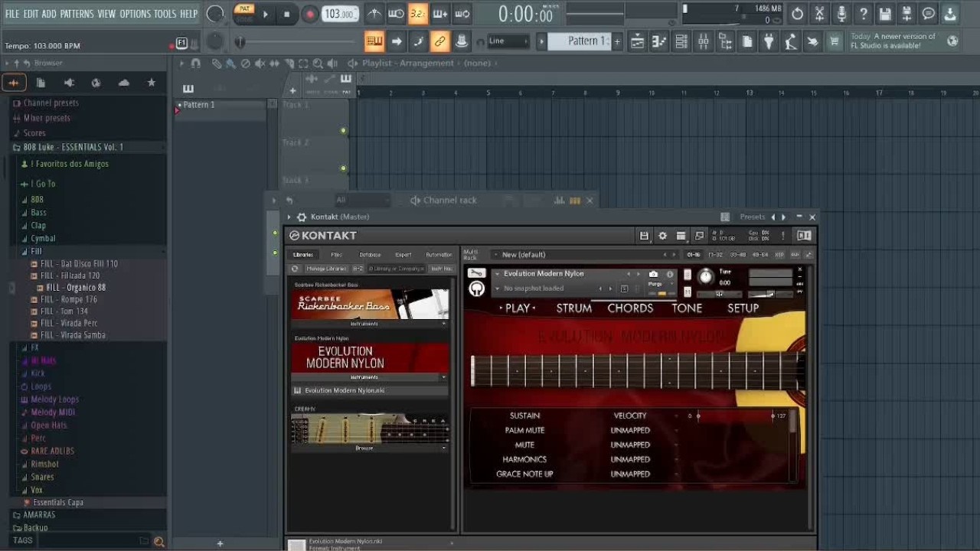Select the playlist magnet snap icon

(196, 64)
